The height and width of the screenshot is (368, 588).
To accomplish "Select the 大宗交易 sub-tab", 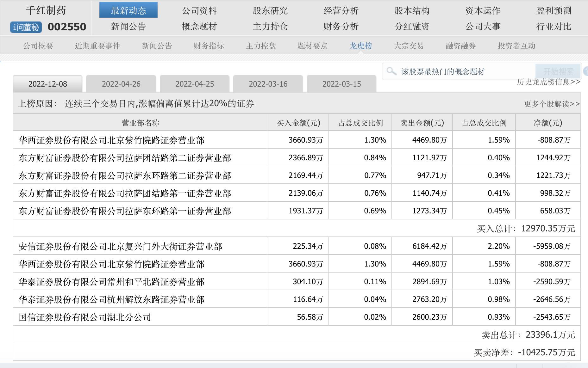I will point(409,46).
